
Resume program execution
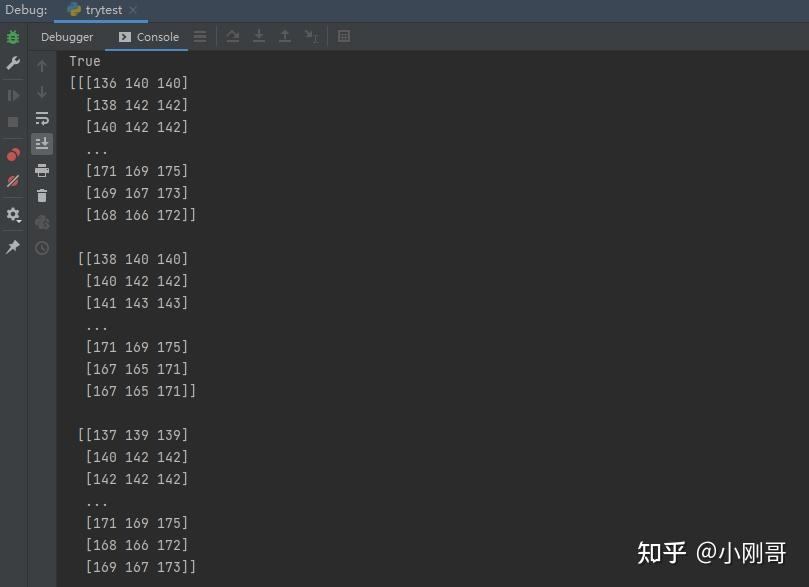pos(12,94)
